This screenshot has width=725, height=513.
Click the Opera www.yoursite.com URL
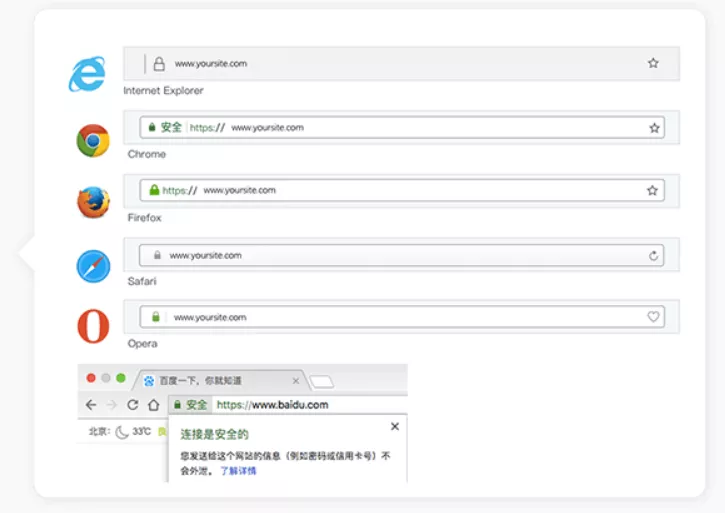tap(210, 317)
